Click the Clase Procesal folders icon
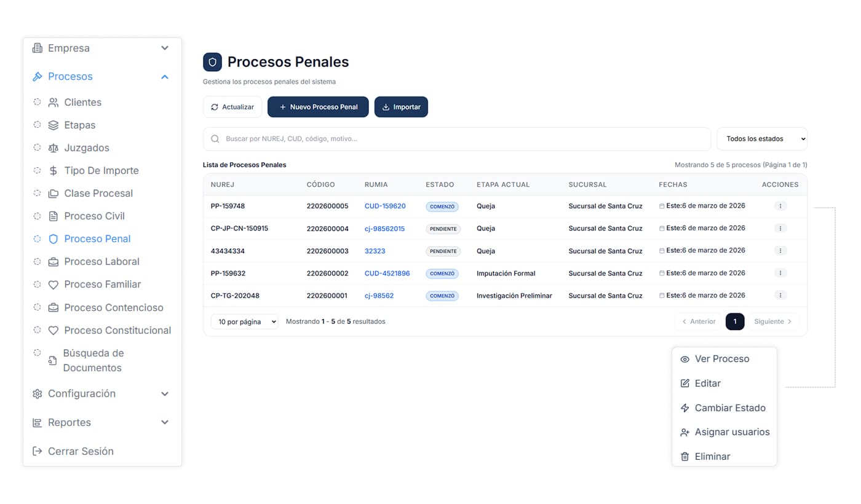The image size is (861, 504). click(54, 194)
